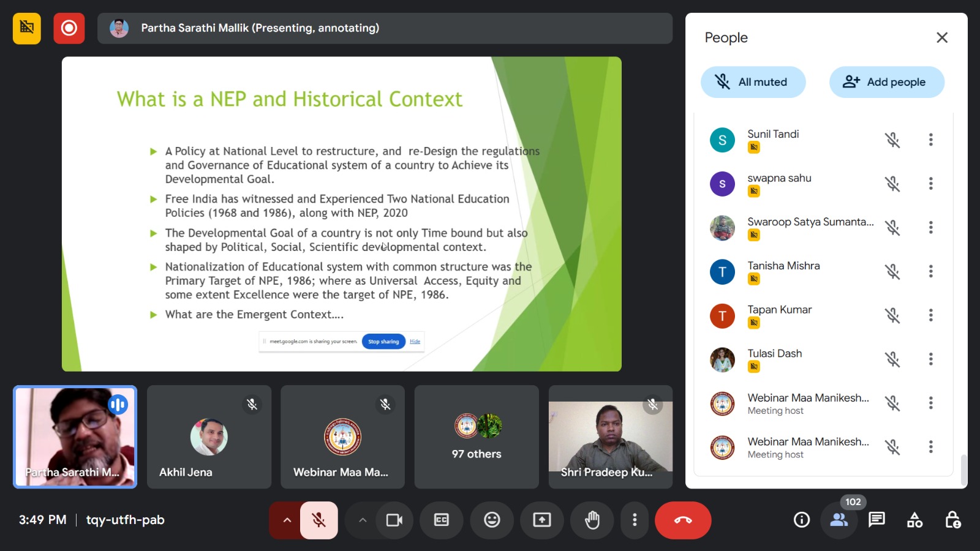Image resolution: width=980 pixels, height=551 pixels.
Task: Click the red leave call button
Action: pos(682,520)
